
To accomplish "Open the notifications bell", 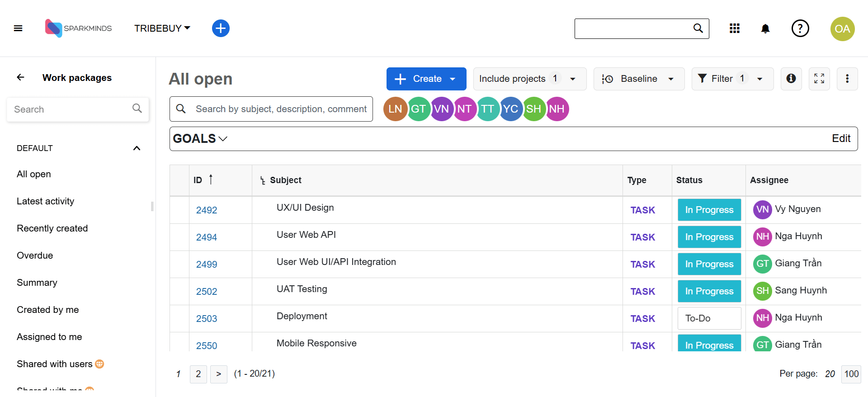I will (765, 29).
